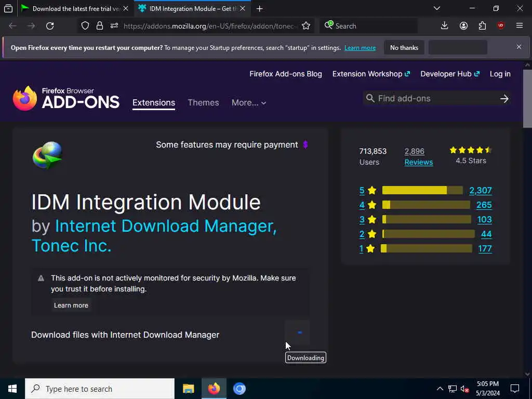Close the IDM Integration Module tab

click(243, 9)
